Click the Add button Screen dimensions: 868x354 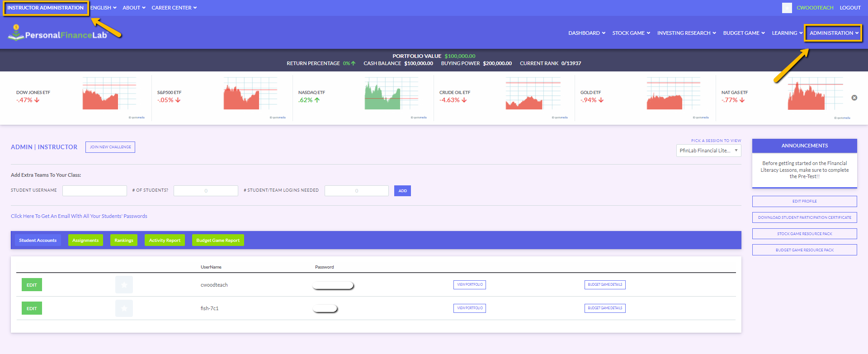coord(402,191)
